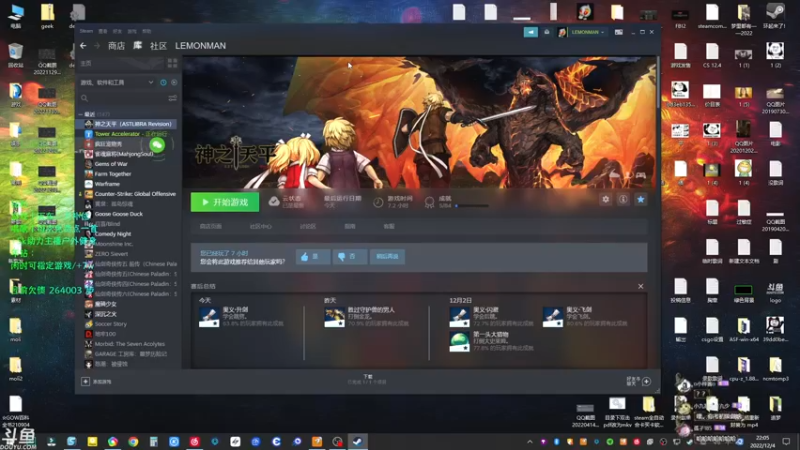800x450 pixels.
Task: Go back with the left arrow in Steam
Action: point(83,46)
